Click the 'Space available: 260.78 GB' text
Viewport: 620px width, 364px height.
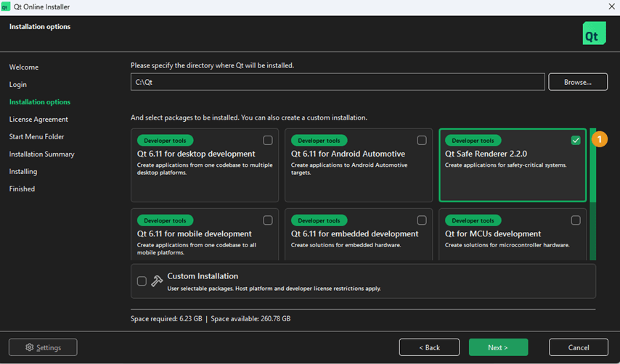click(250, 318)
